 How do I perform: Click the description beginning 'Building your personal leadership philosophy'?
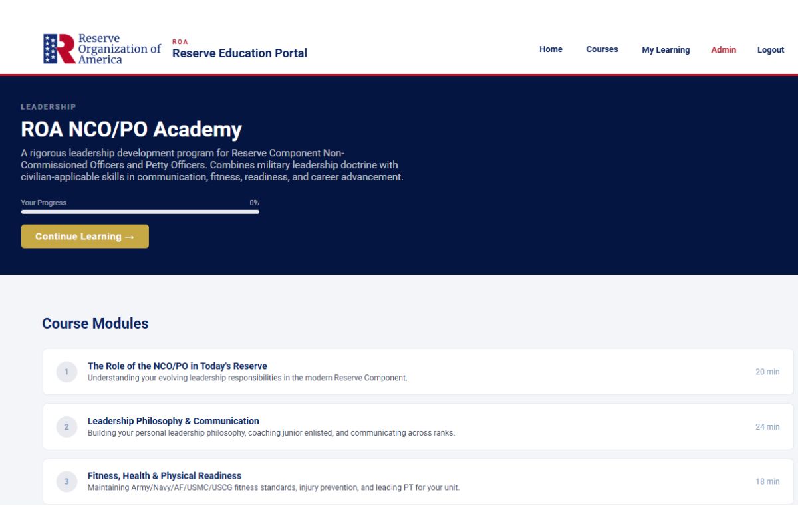(271, 433)
